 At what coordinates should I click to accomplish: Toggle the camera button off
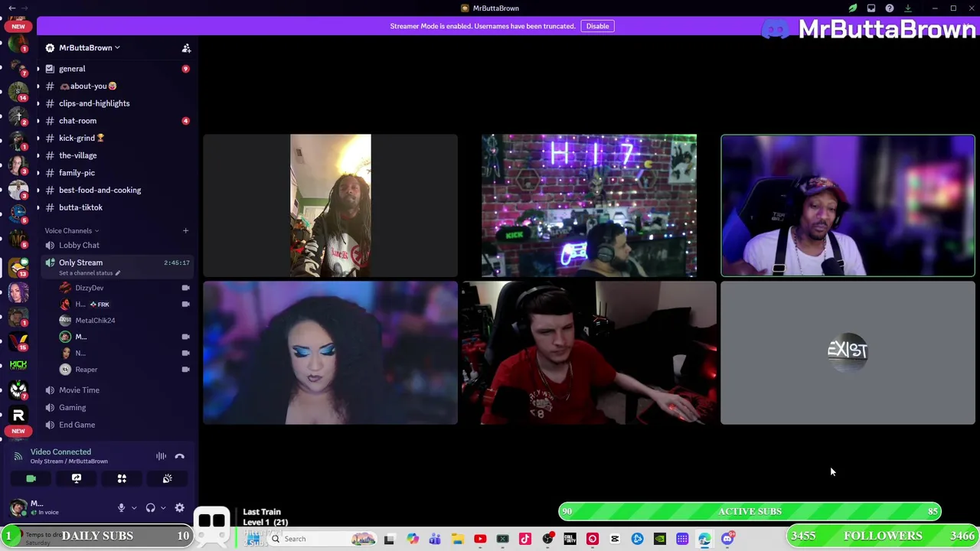31,479
